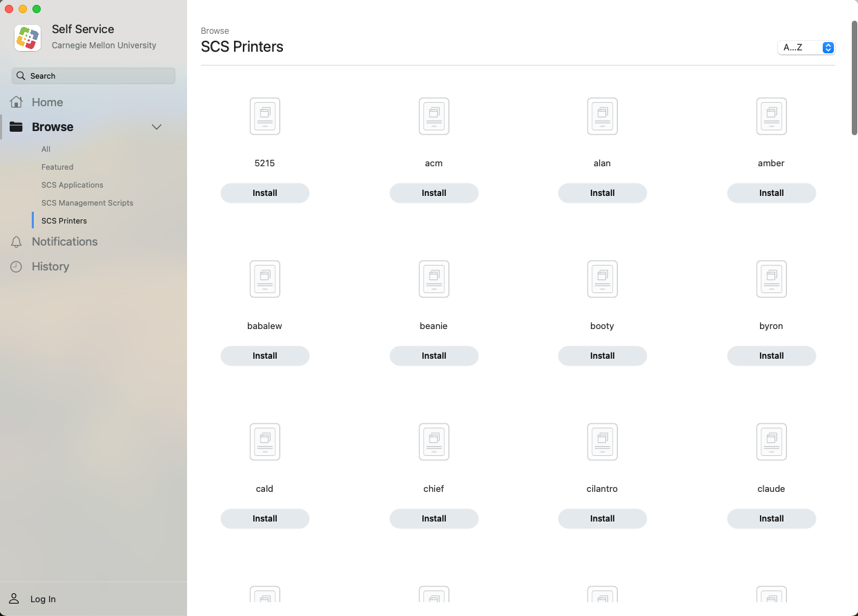The image size is (858, 616).
Task: Collapse the Browse section chevron
Action: click(x=157, y=127)
